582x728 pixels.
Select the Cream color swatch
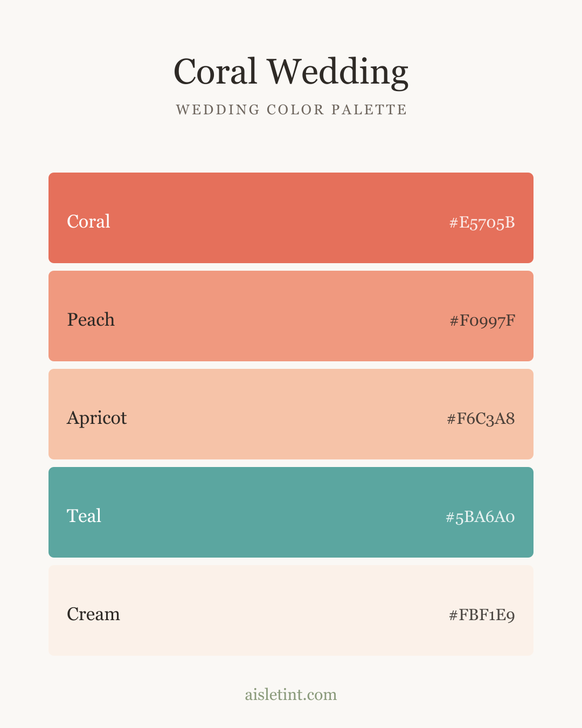click(x=291, y=610)
